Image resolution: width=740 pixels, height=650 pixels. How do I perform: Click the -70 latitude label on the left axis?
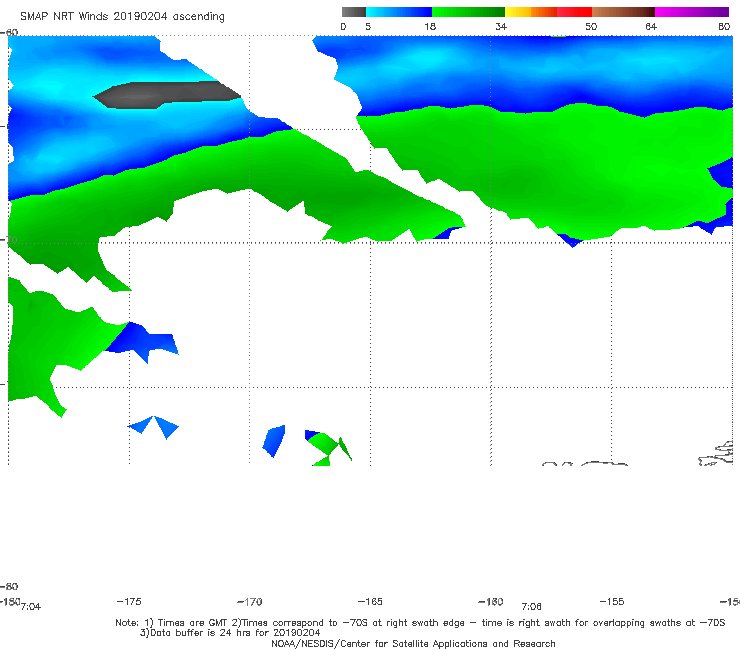tap(8, 240)
